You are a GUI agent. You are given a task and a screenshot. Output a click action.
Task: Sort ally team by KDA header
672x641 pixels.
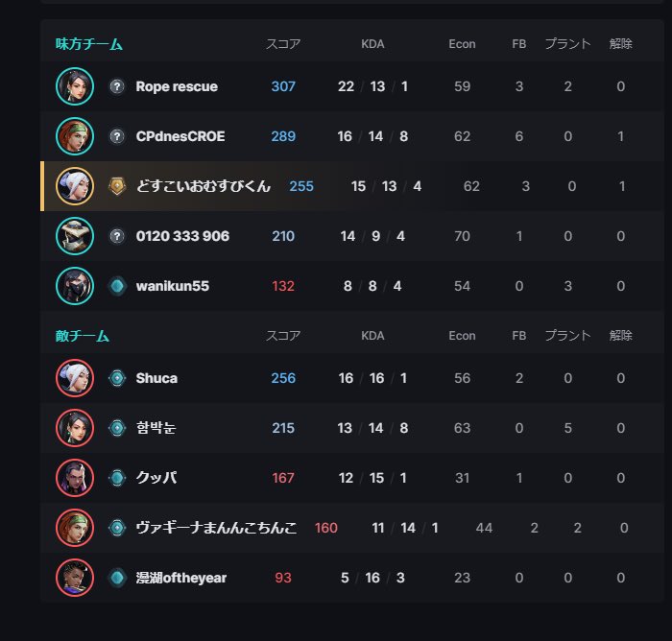click(372, 44)
